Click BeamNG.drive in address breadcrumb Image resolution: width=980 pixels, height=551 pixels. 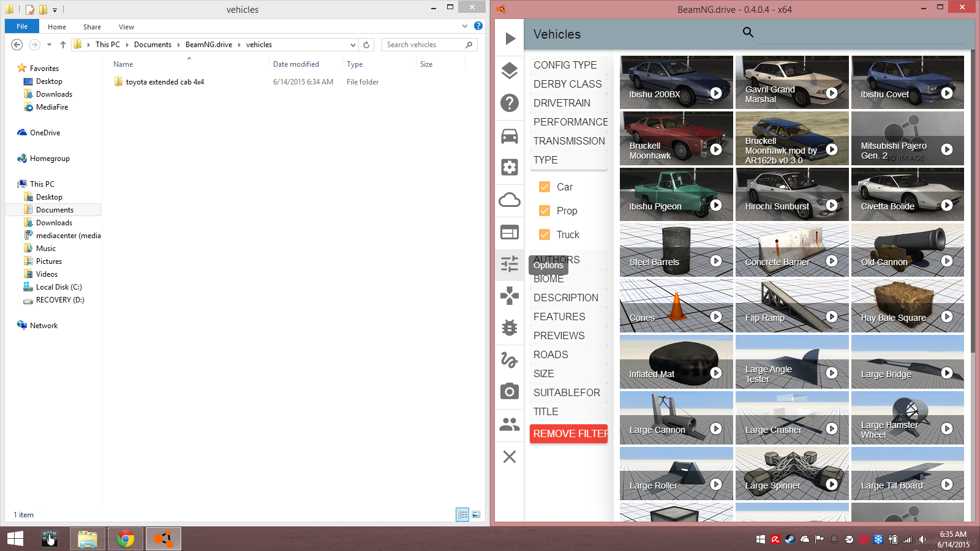[209, 45]
